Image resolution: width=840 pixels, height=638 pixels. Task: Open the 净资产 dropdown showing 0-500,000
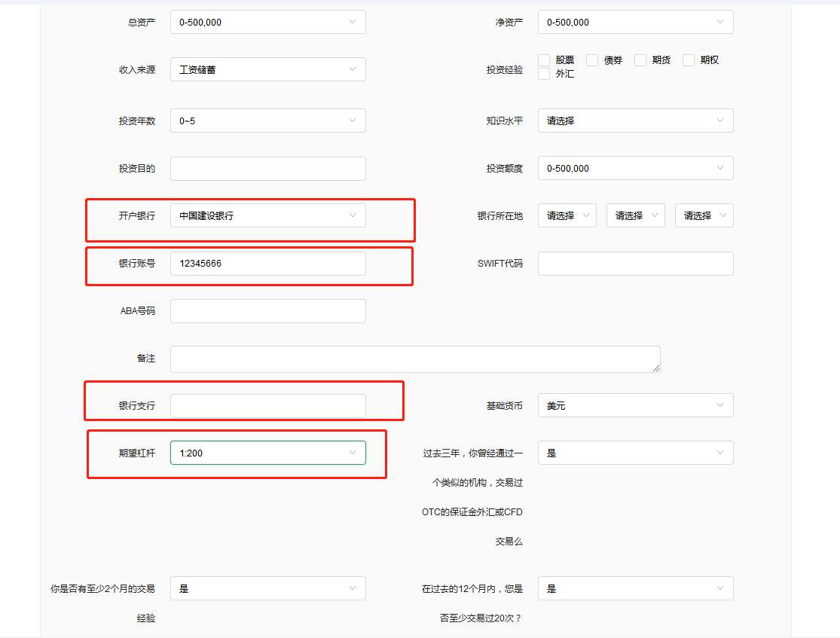point(635,22)
